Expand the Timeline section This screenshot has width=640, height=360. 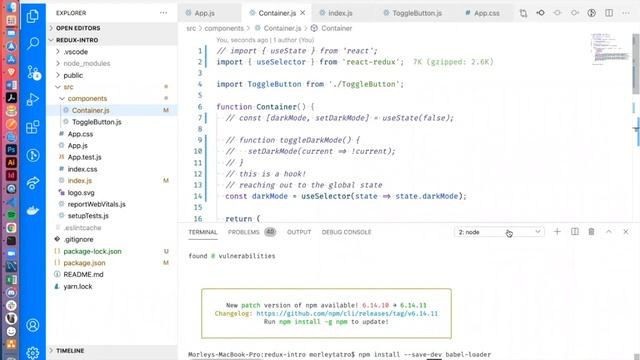(x=70, y=351)
